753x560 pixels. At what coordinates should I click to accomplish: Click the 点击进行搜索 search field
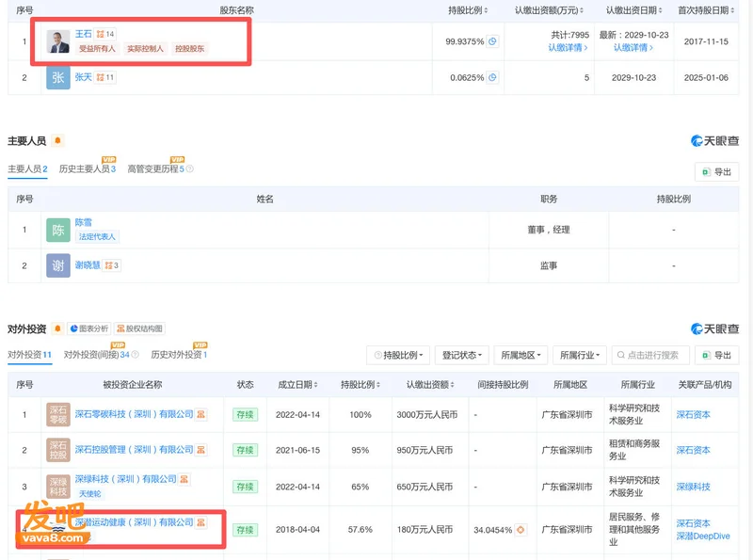pyautogui.click(x=650, y=355)
